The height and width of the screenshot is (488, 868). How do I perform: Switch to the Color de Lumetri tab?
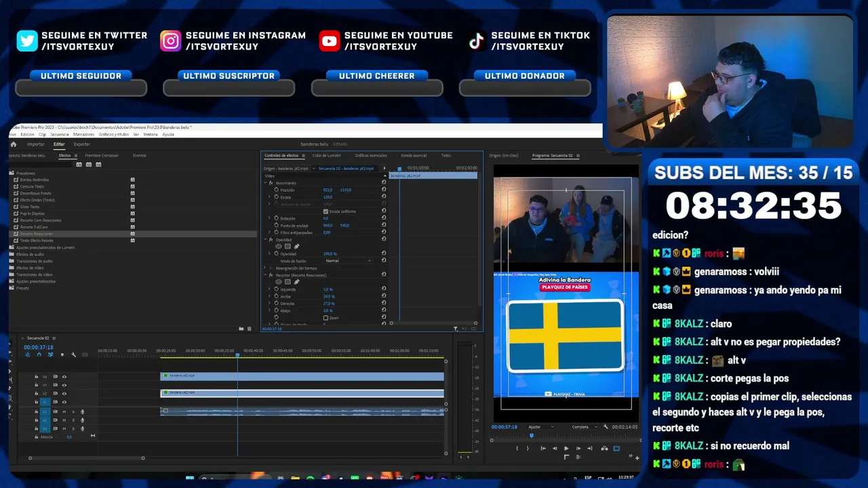point(326,155)
